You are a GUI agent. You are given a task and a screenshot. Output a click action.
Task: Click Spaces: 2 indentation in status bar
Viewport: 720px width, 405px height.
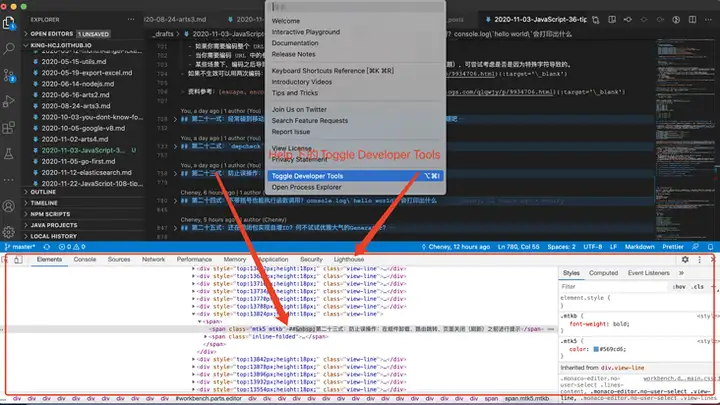561,247
